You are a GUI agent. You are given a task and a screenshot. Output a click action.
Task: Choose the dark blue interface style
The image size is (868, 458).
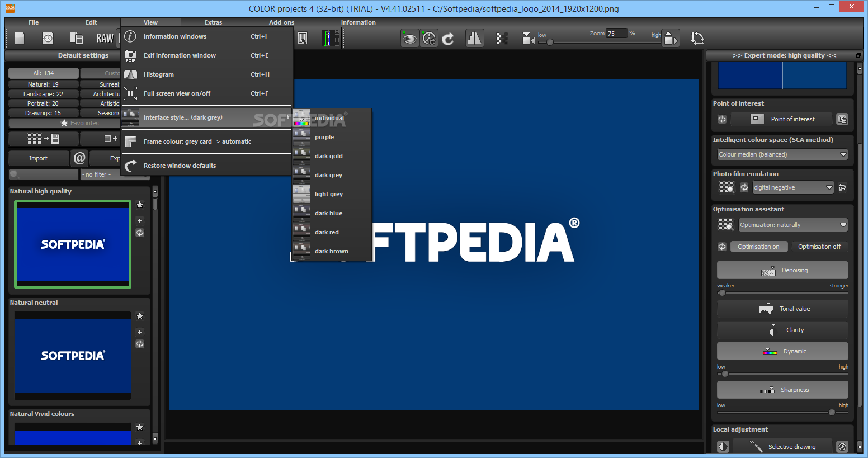pyautogui.click(x=332, y=213)
